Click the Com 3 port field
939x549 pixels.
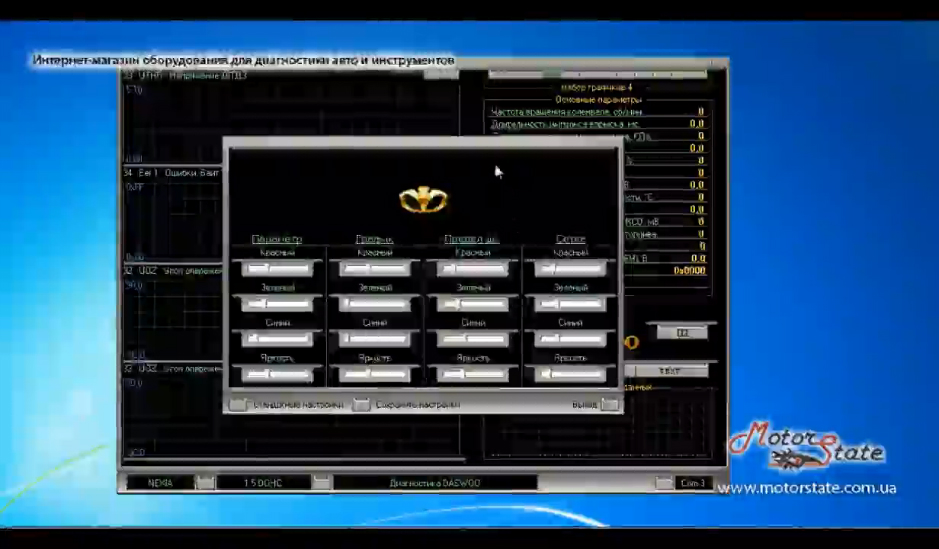click(x=693, y=483)
